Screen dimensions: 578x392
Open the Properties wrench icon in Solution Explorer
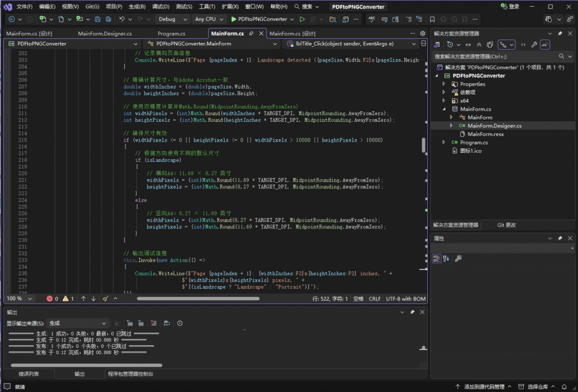534,44
